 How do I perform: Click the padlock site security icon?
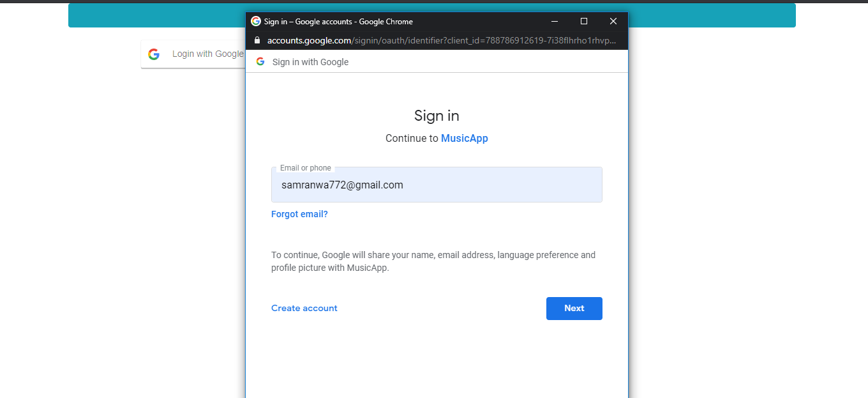(257, 40)
